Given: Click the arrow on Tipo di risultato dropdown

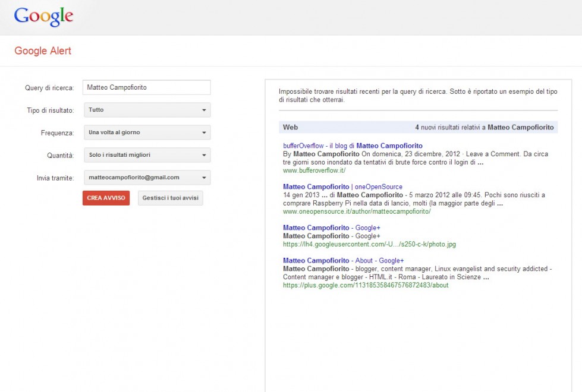Looking at the screenshot, I should click(x=204, y=110).
